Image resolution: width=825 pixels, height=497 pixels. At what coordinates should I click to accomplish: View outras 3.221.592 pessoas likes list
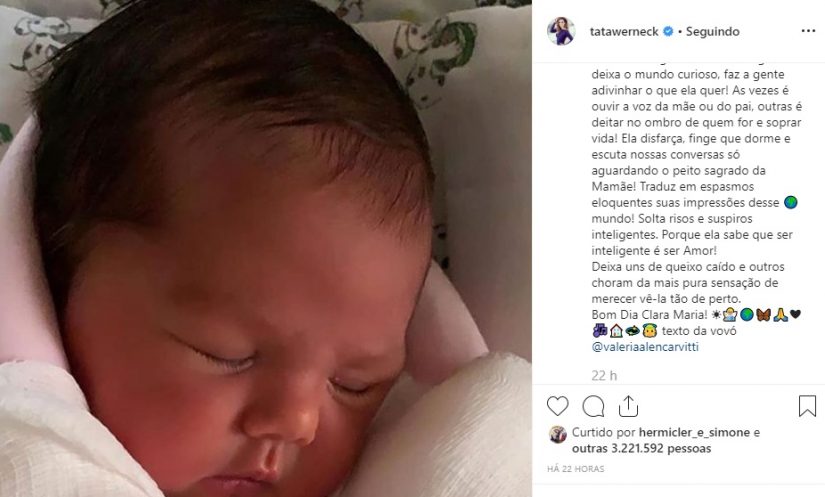pos(641,449)
